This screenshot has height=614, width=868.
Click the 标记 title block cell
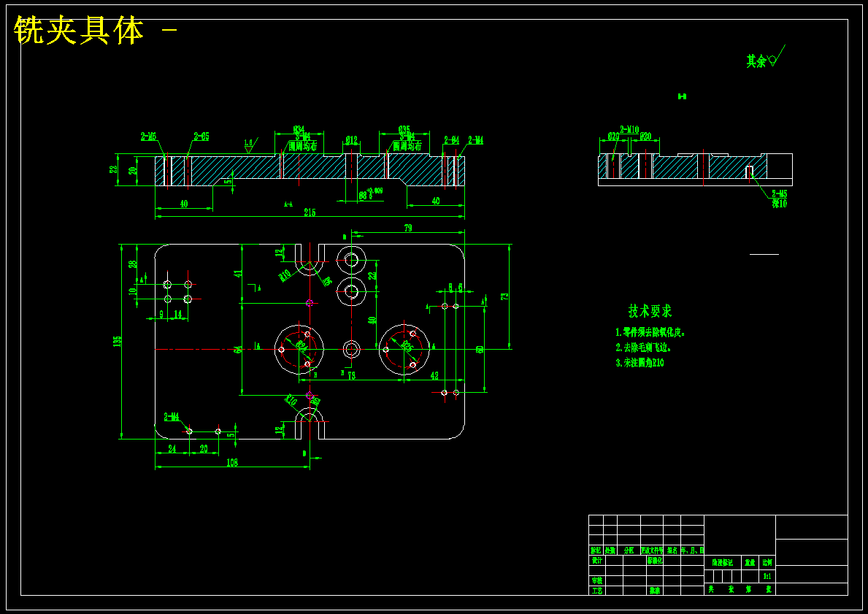(596, 550)
